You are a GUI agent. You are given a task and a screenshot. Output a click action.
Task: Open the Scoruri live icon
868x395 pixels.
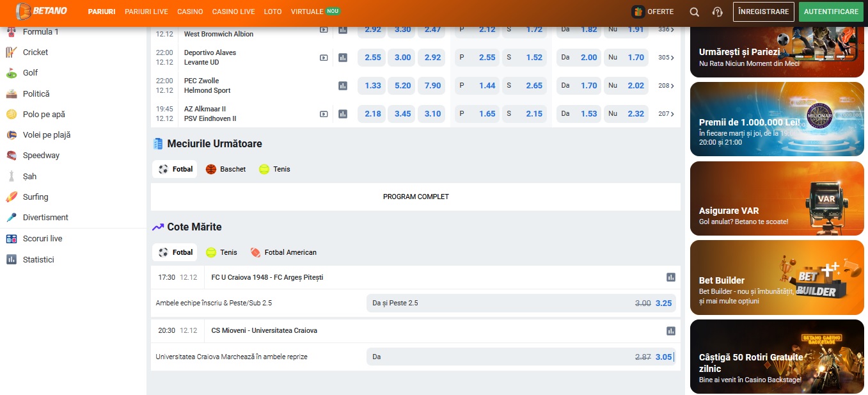coord(12,239)
